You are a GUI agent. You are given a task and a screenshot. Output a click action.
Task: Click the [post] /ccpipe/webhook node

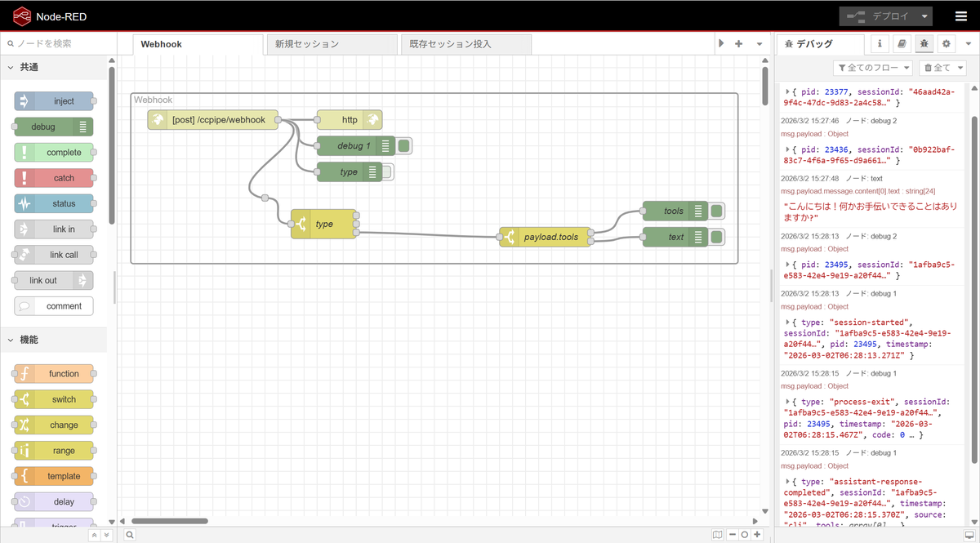coord(213,120)
